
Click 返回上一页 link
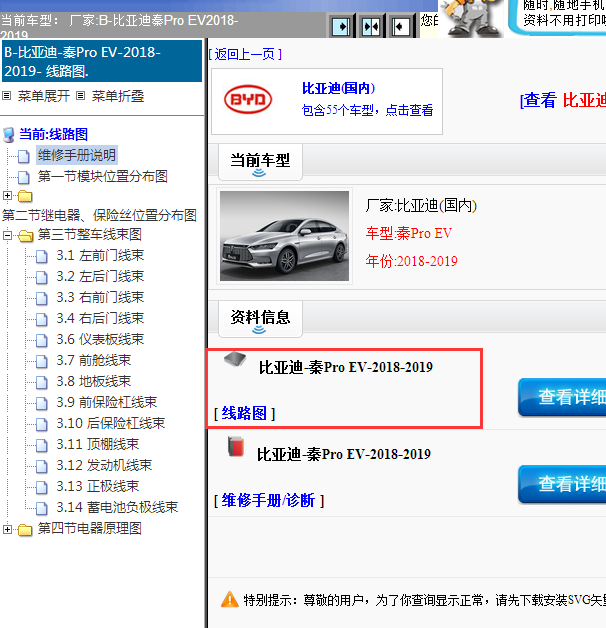click(x=245, y=54)
